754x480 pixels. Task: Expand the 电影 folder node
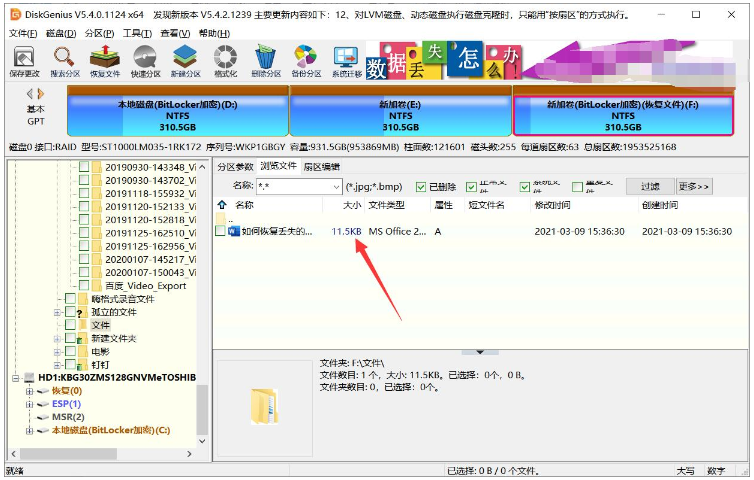coord(57,352)
